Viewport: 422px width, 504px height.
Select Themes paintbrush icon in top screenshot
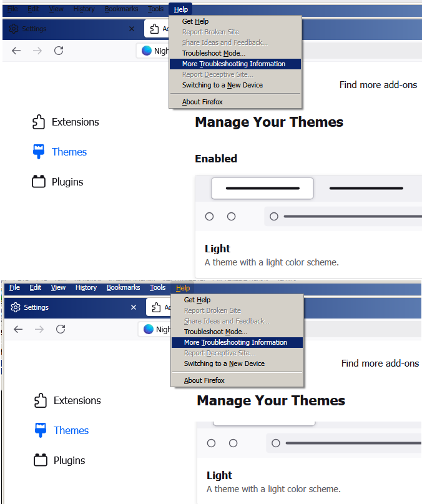pos(39,152)
